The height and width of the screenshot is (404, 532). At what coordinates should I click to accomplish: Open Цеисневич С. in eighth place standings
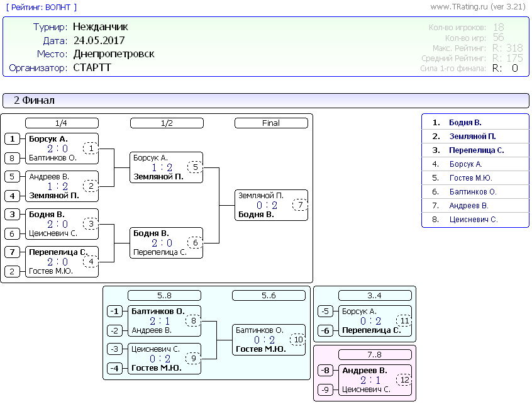473,220
